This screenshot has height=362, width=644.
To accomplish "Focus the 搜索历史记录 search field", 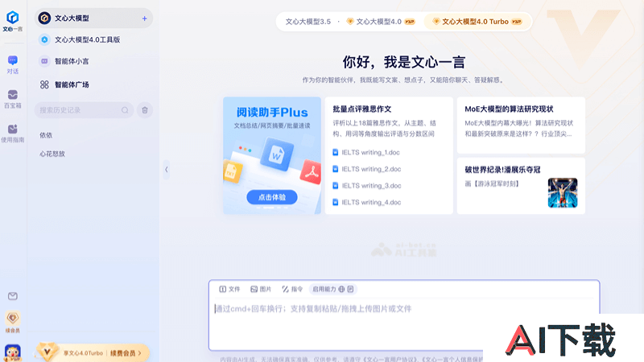I will pyautogui.click(x=84, y=110).
